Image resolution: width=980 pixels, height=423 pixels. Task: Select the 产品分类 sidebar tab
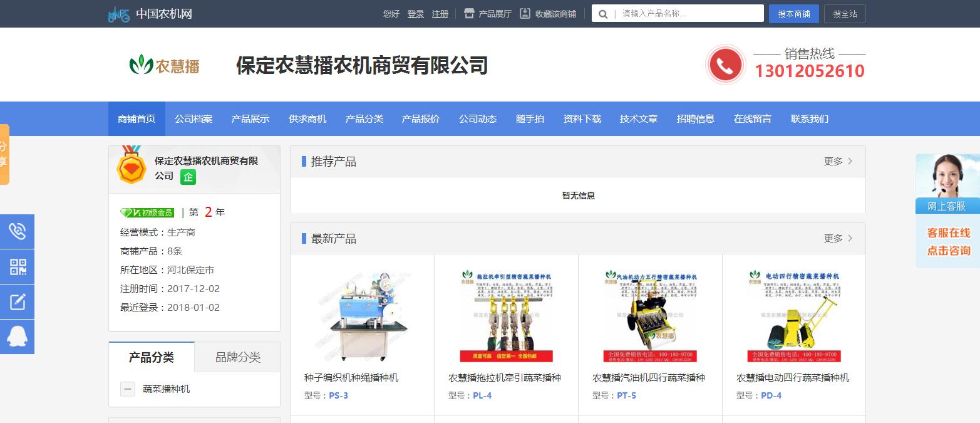click(x=152, y=357)
